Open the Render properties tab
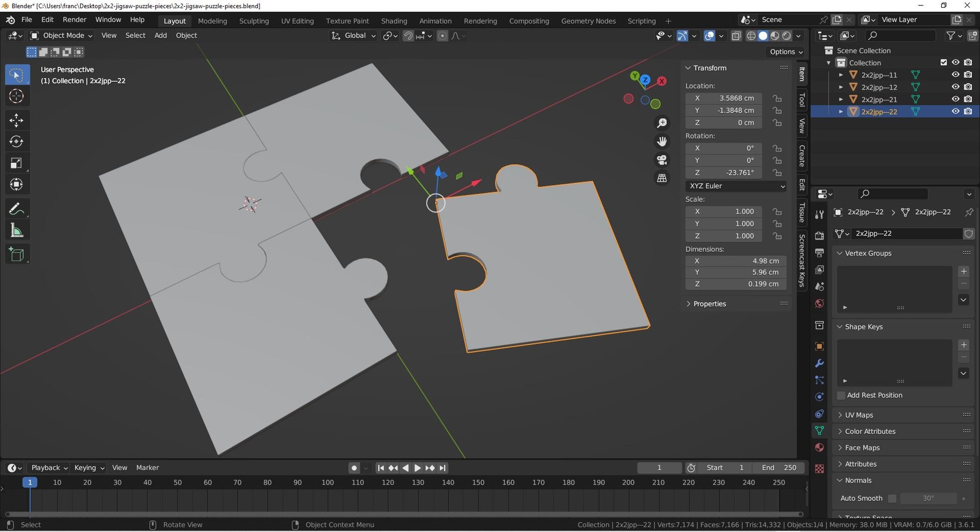 819,235
